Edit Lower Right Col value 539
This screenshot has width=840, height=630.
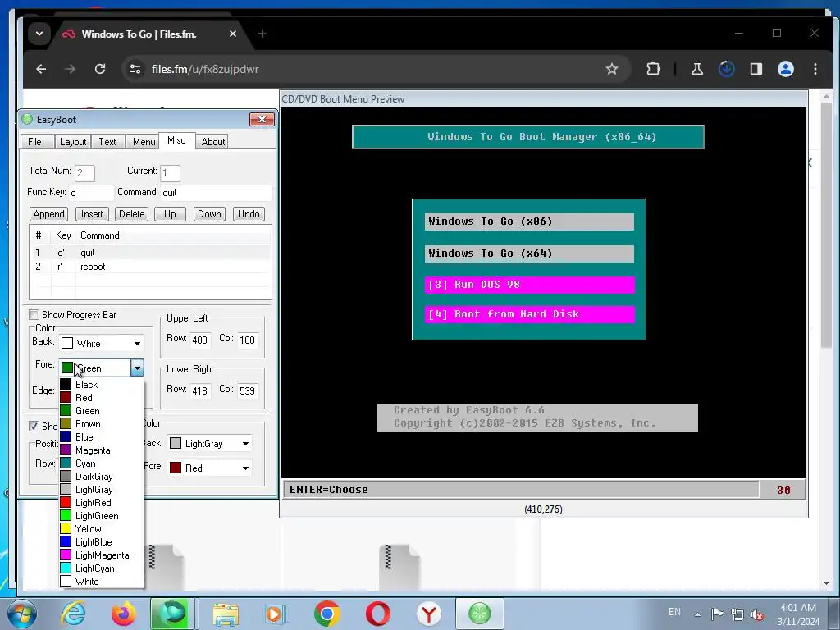tap(247, 390)
